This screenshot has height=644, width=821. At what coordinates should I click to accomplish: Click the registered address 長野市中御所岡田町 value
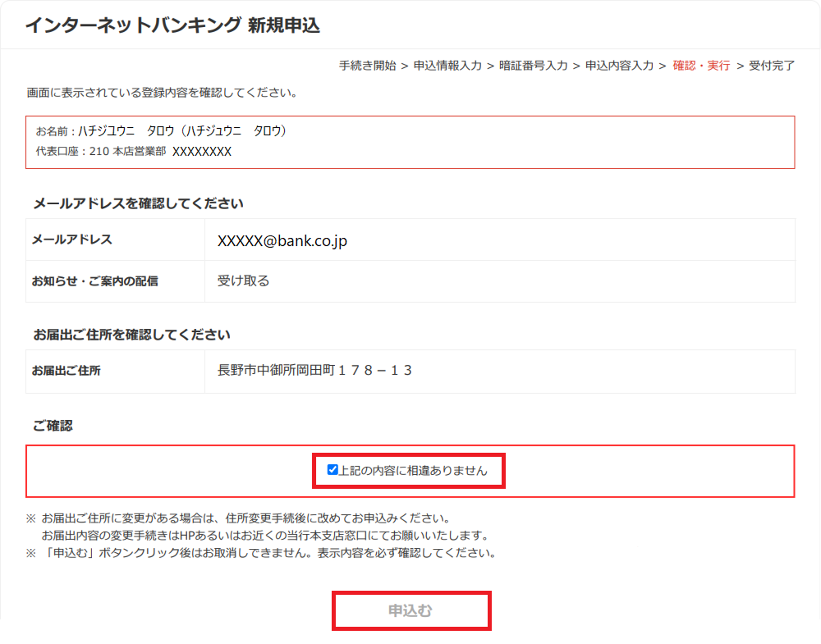click(x=314, y=370)
